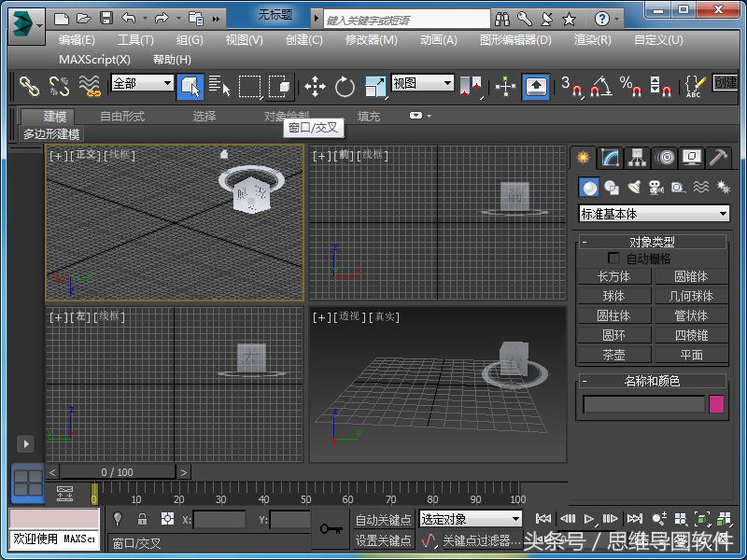Image resolution: width=747 pixels, height=560 pixels.
Task: Select the Move tool in main toolbar
Action: pos(315,87)
